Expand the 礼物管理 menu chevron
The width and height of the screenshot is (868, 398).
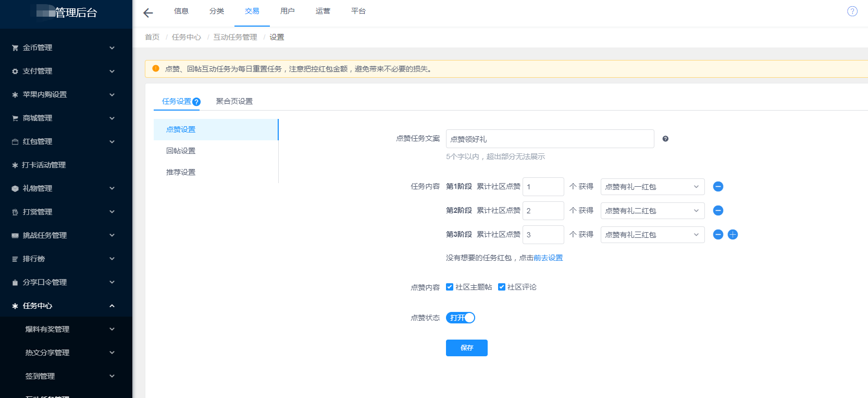point(112,188)
